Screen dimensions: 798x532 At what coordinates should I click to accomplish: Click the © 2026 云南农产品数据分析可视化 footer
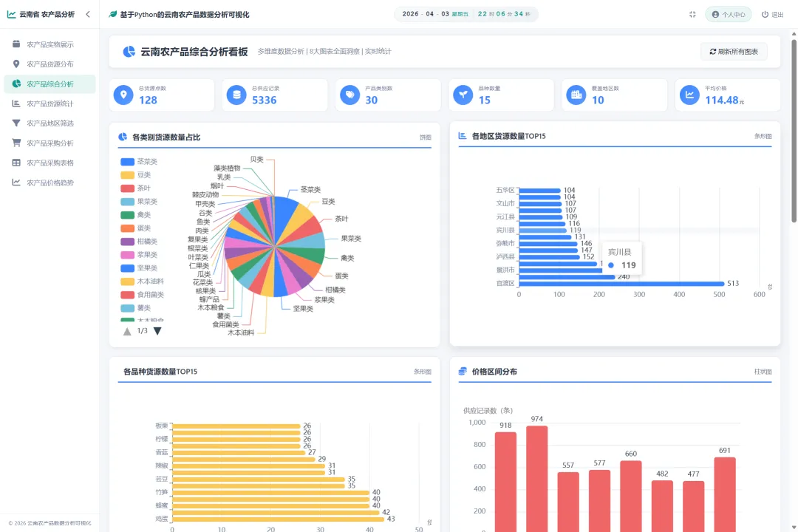pyautogui.click(x=50, y=523)
